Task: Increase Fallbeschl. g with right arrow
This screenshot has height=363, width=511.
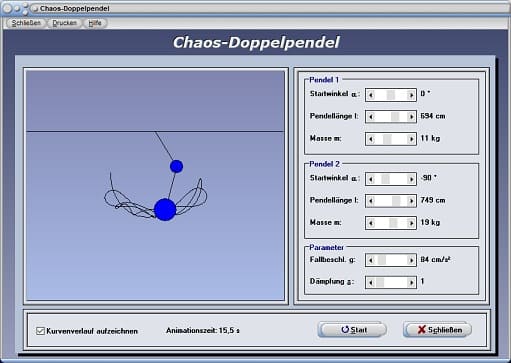Action: click(x=411, y=260)
